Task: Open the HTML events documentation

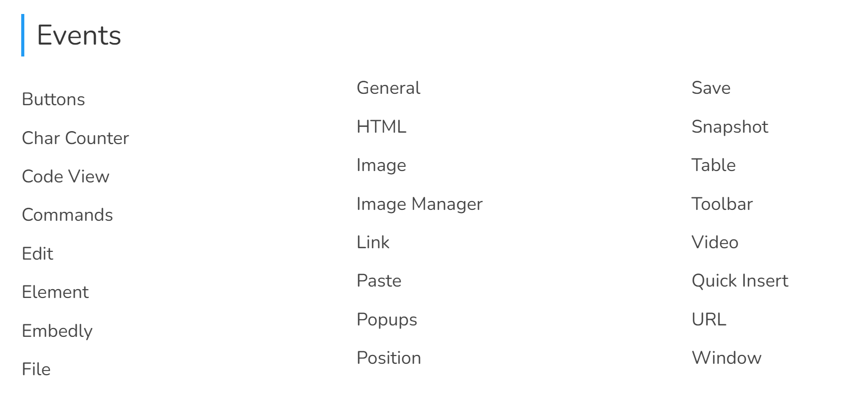Action: 381,126
